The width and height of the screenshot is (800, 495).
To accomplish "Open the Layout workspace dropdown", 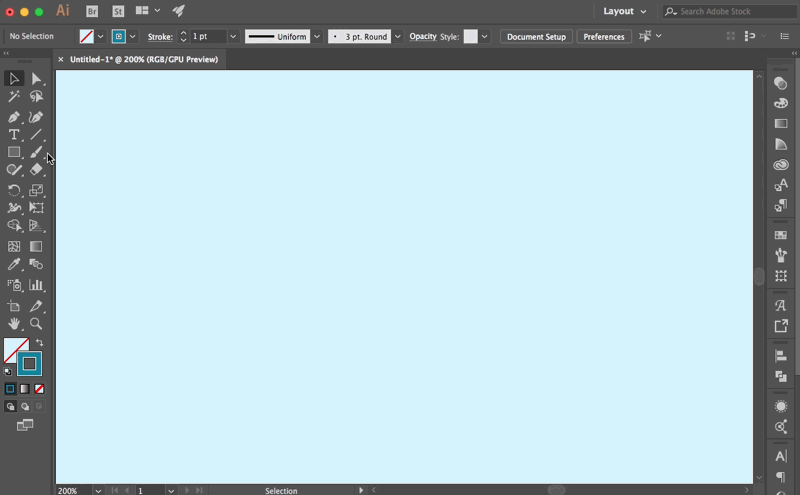I will 625,11.
